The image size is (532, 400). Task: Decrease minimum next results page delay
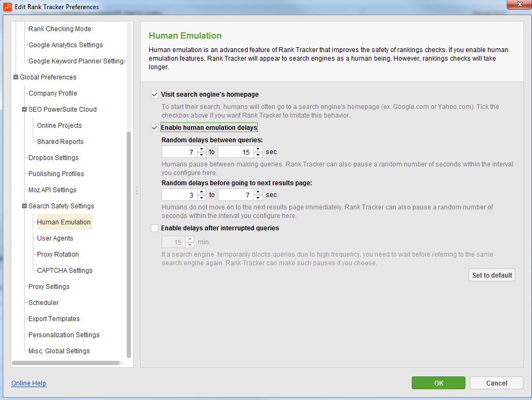201,198
